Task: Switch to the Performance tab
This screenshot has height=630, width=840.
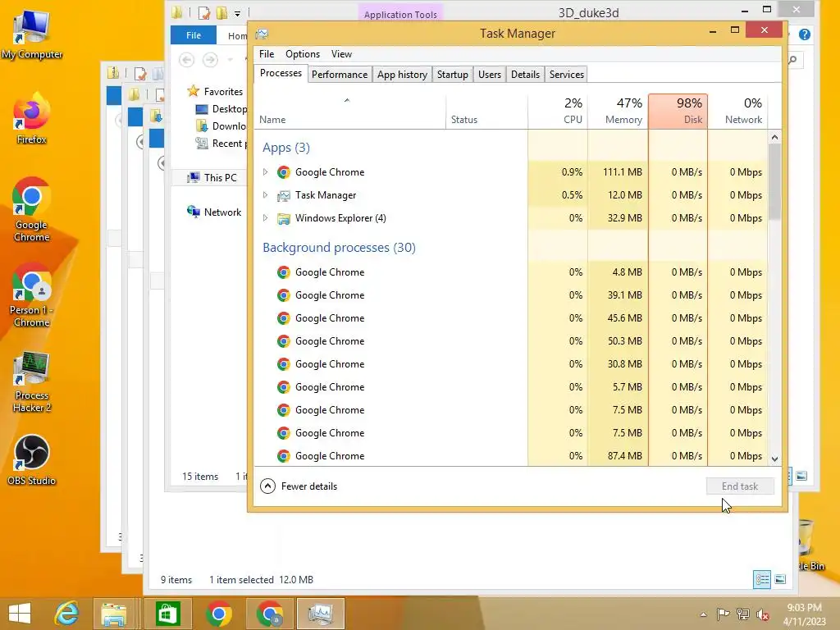Action: [x=340, y=75]
